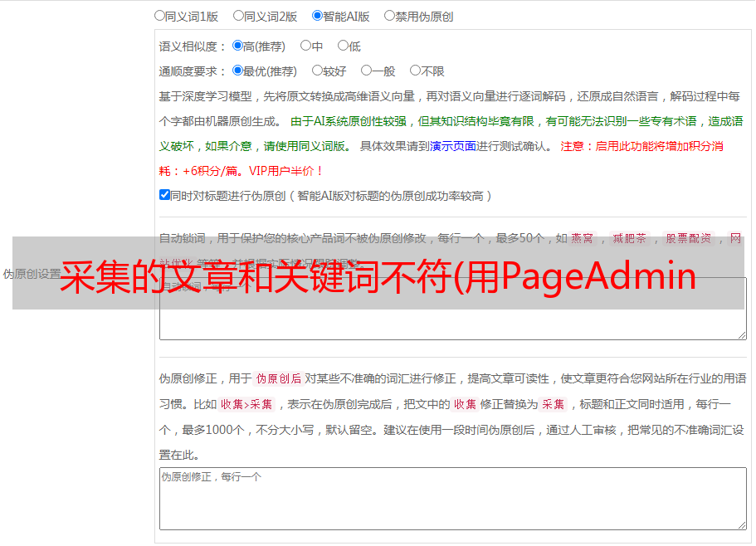Click the 伪原创修正 textarea

453,499
